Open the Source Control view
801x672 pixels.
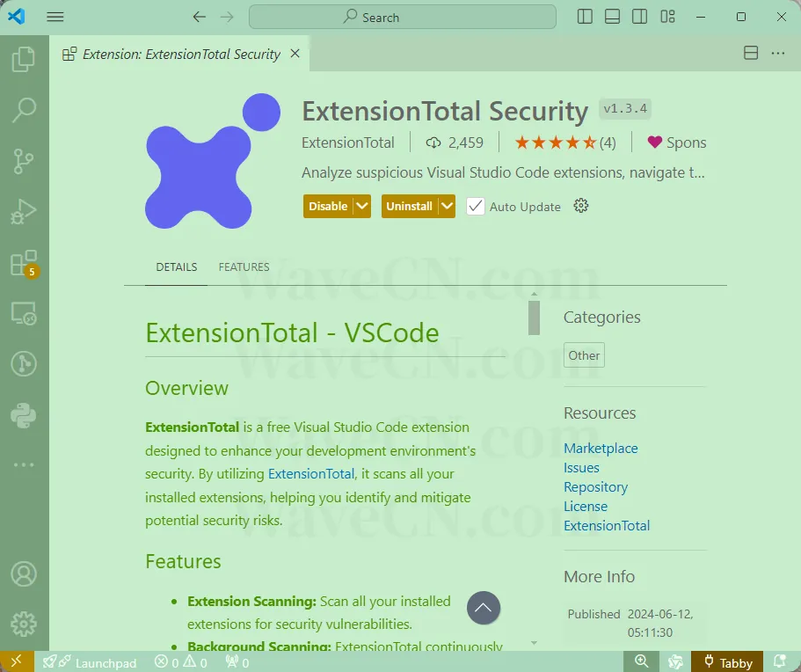point(24,161)
